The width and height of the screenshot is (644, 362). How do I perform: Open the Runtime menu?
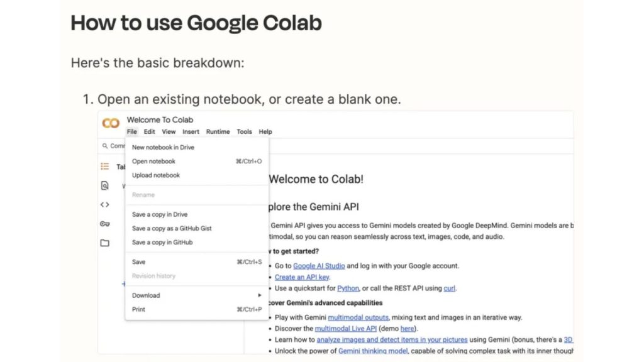tap(218, 132)
